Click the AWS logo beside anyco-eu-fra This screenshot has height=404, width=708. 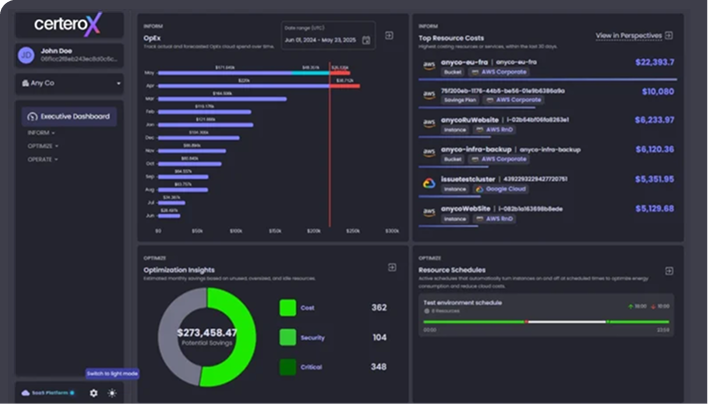tap(428, 66)
